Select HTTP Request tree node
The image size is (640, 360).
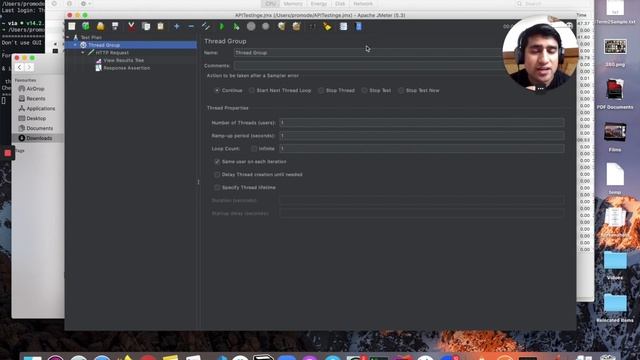(x=112, y=53)
